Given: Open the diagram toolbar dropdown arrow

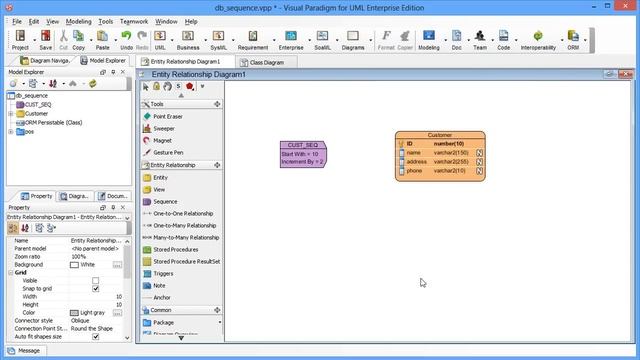Looking at the screenshot, I should pos(202,87).
